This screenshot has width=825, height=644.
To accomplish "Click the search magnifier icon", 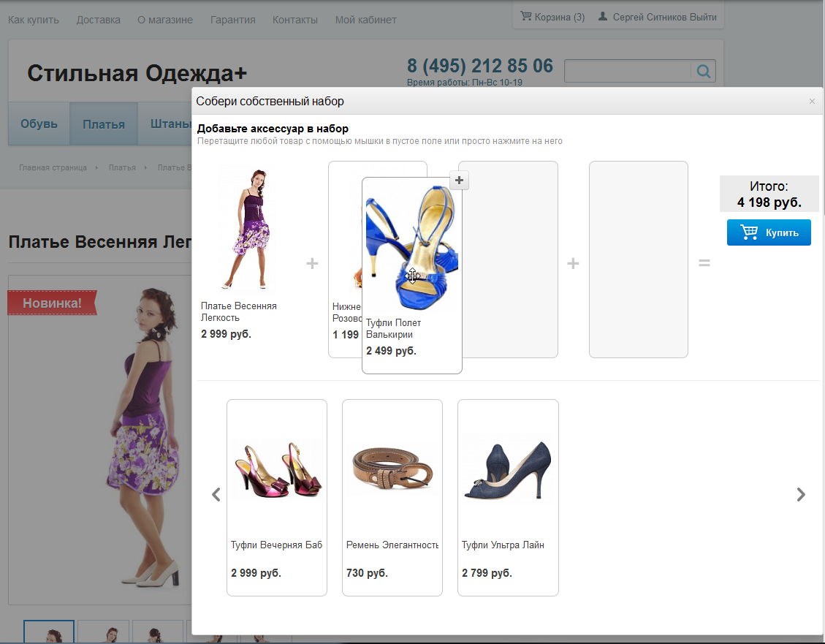I will click(704, 72).
